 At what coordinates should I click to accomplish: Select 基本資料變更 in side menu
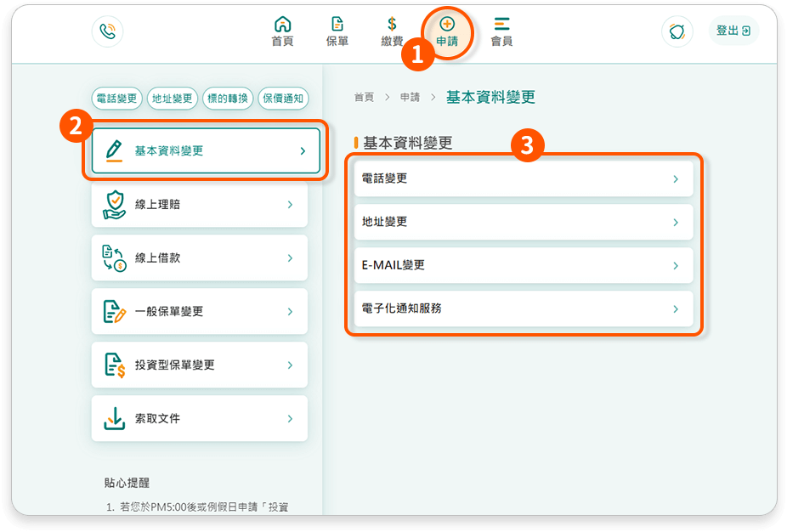click(x=206, y=150)
